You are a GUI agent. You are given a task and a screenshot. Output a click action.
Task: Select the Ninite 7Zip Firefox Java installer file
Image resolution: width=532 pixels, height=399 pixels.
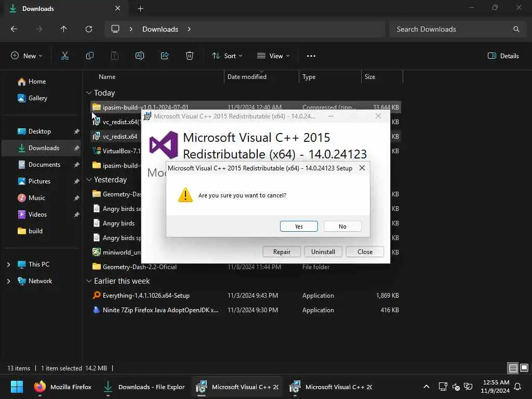(246, 310)
